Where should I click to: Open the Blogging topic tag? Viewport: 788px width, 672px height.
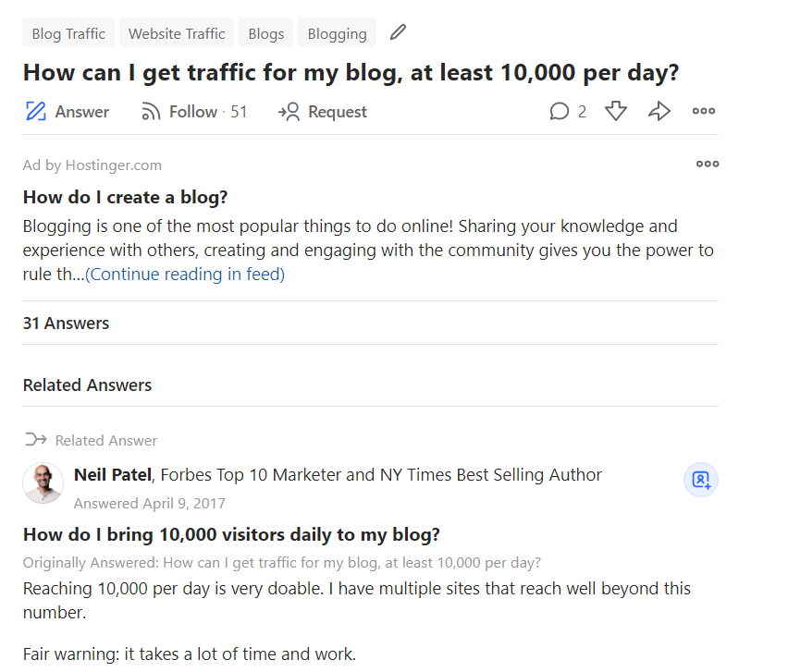click(x=337, y=33)
